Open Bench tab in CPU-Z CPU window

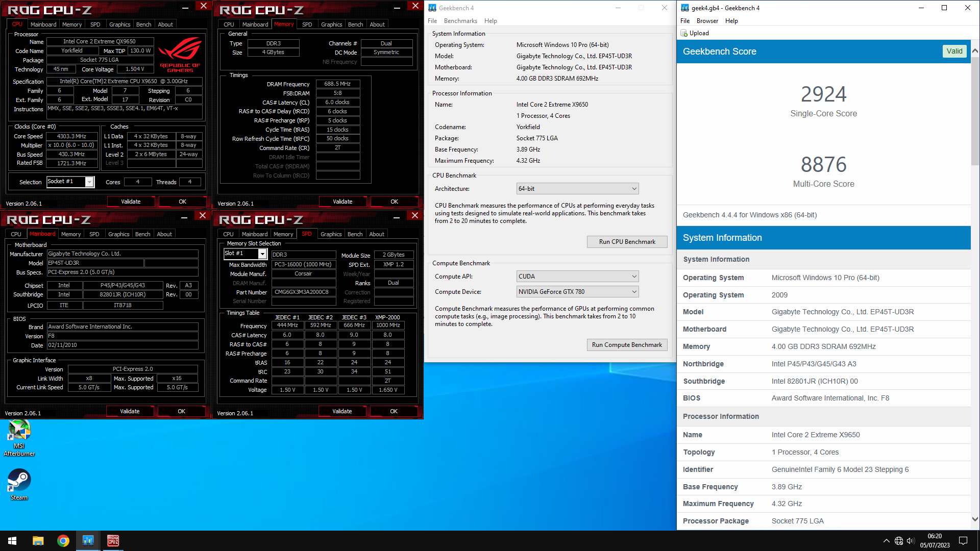144,24
